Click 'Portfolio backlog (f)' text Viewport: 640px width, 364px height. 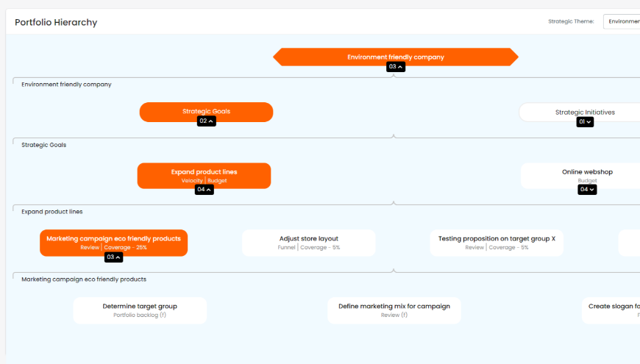[140, 315]
